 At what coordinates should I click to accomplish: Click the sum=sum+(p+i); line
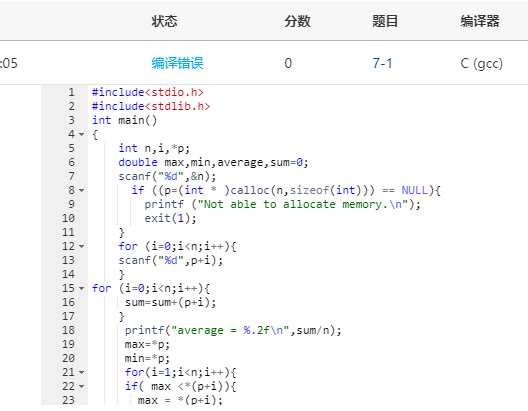click(171, 302)
